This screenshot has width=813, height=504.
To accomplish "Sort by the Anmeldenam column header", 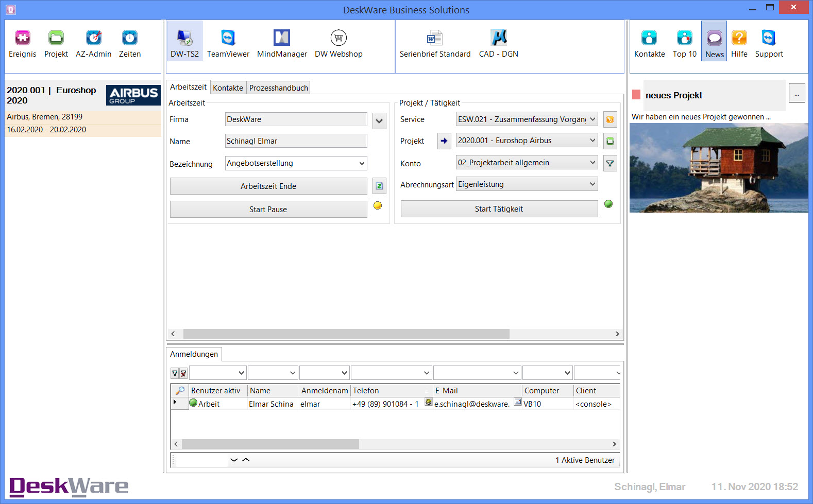I will coord(325,391).
